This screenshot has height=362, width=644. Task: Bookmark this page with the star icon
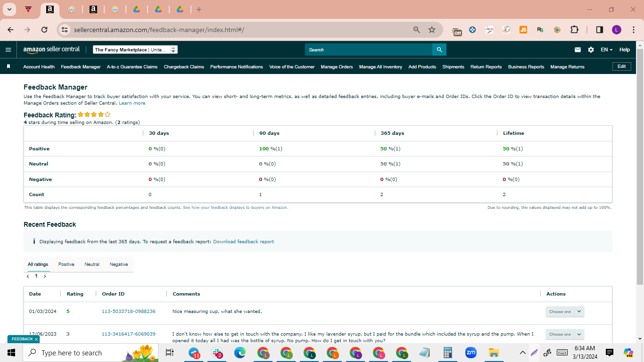point(432,30)
